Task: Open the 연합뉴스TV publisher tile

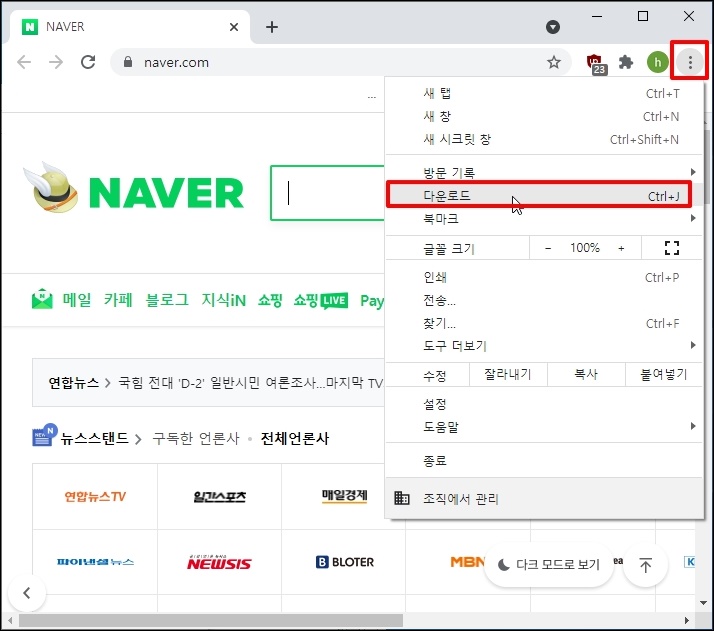Action: point(95,496)
